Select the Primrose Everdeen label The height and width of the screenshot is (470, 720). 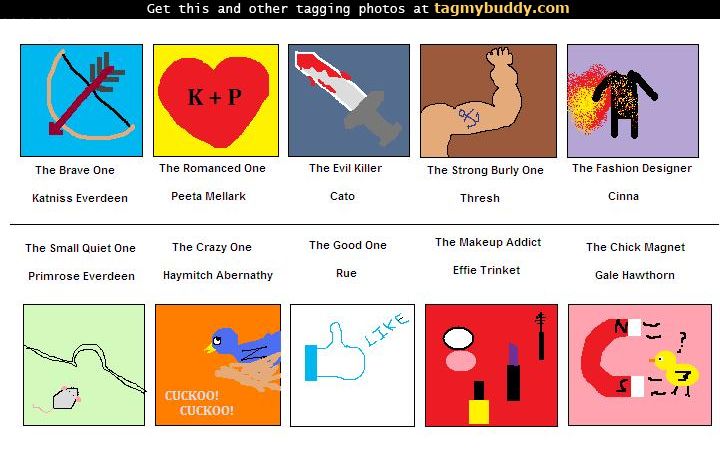[x=81, y=276]
